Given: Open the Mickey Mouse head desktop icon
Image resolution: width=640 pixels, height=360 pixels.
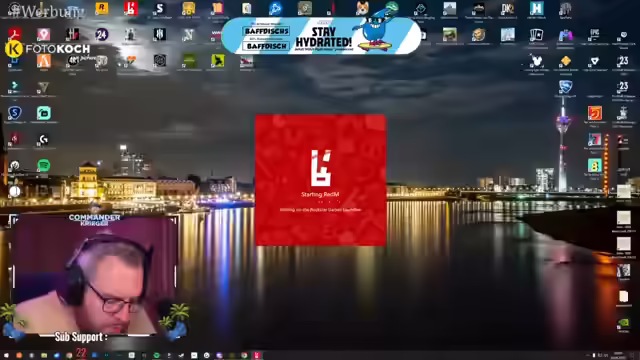Looking at the screenshot, I should (536, 60).
